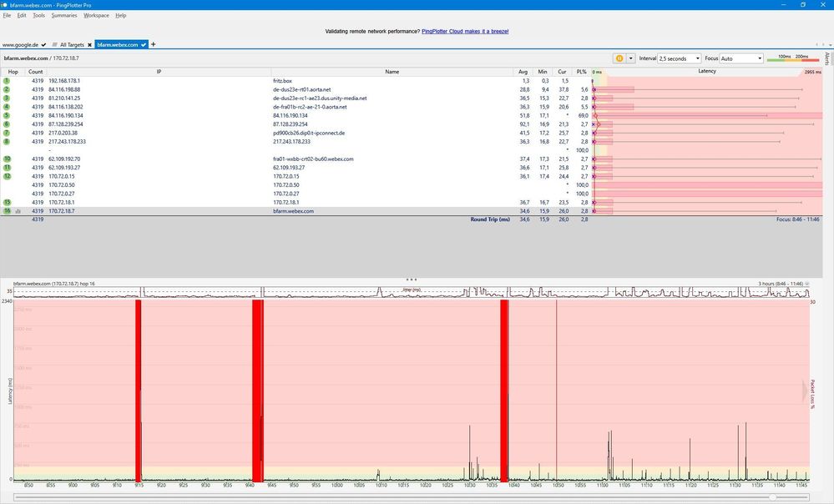This screenshot has height=504, width=834.
Task: Select hop 15 circle icon for 170.72.18.1
Action: [7, 202]
